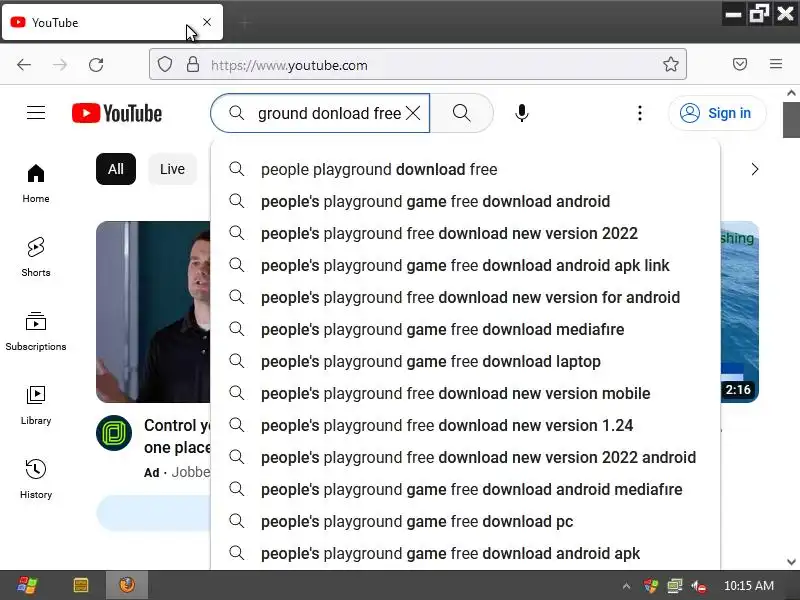
Task: Save page to Pocket
Action: coord(740,64)
